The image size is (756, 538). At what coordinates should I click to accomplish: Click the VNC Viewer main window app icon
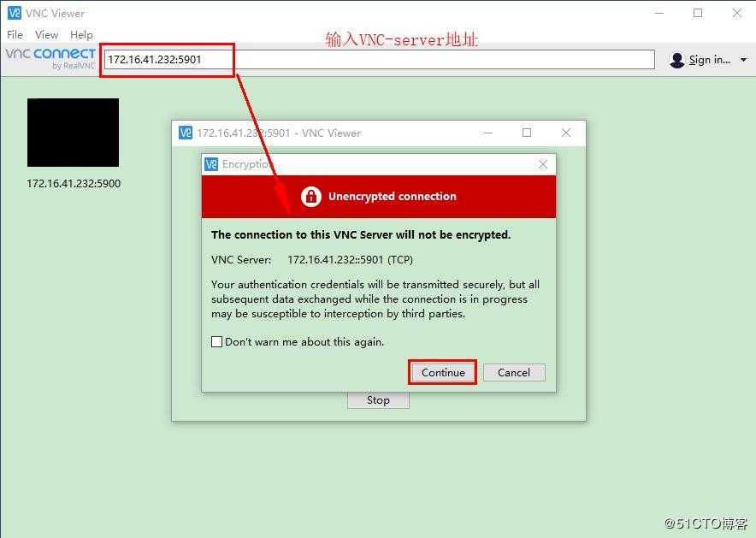coord(15,13)
